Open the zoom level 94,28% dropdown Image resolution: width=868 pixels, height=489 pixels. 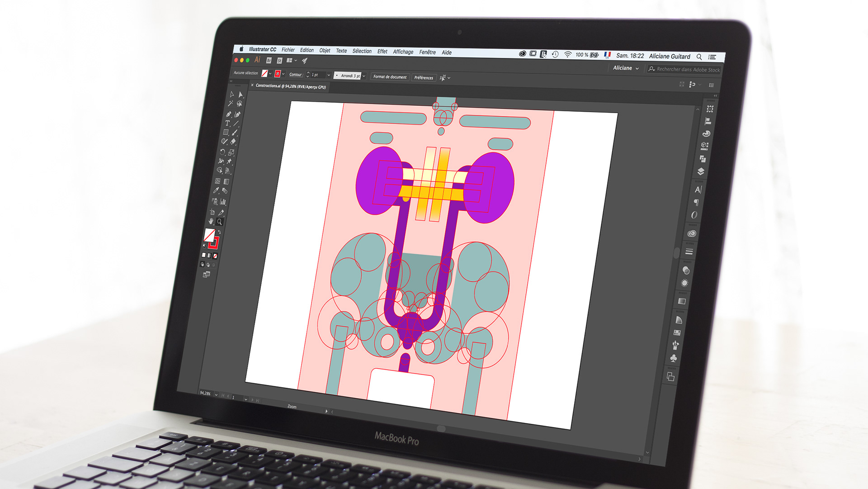tap(216, 394)
